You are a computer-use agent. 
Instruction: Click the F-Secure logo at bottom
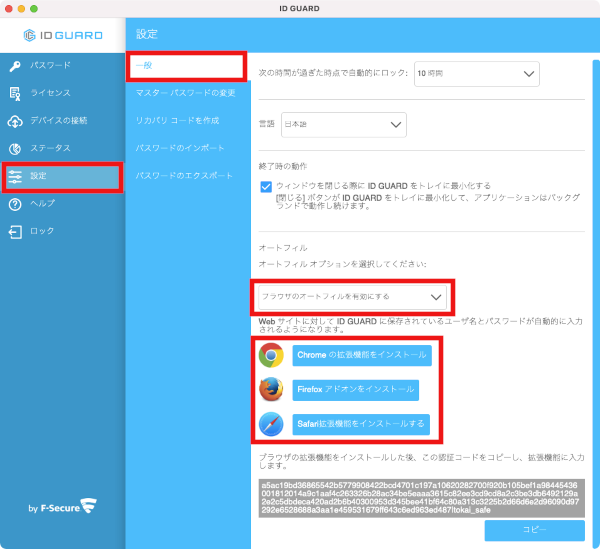tap(62, 507)
